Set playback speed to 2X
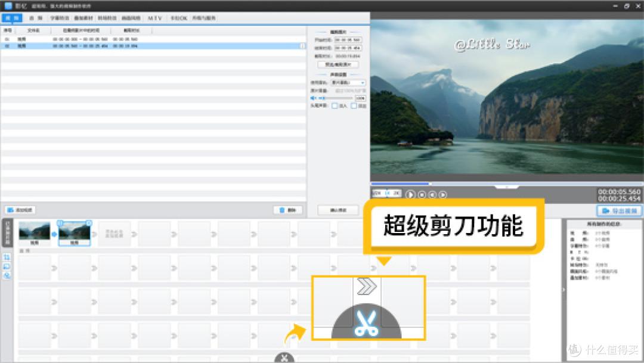The height and width of the screenshot is (363, 644). [x=396, y=193]
